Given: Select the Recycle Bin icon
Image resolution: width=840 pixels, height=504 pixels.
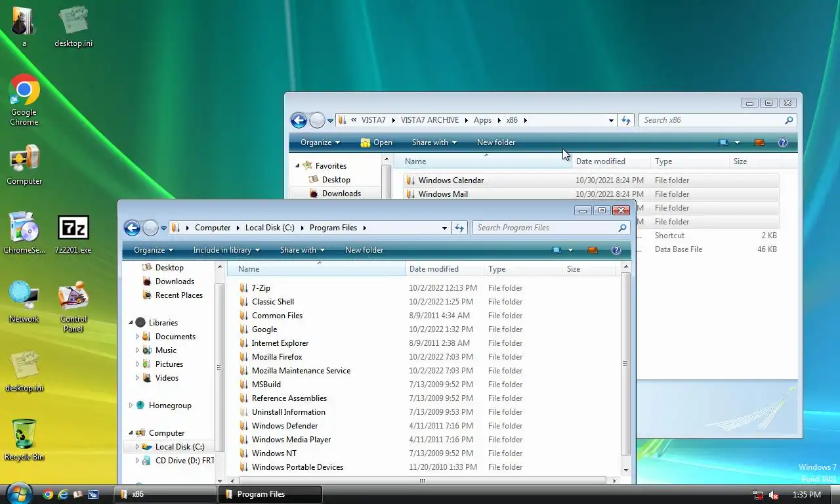Looking at the screenshot, I should [x=24, y=440].
